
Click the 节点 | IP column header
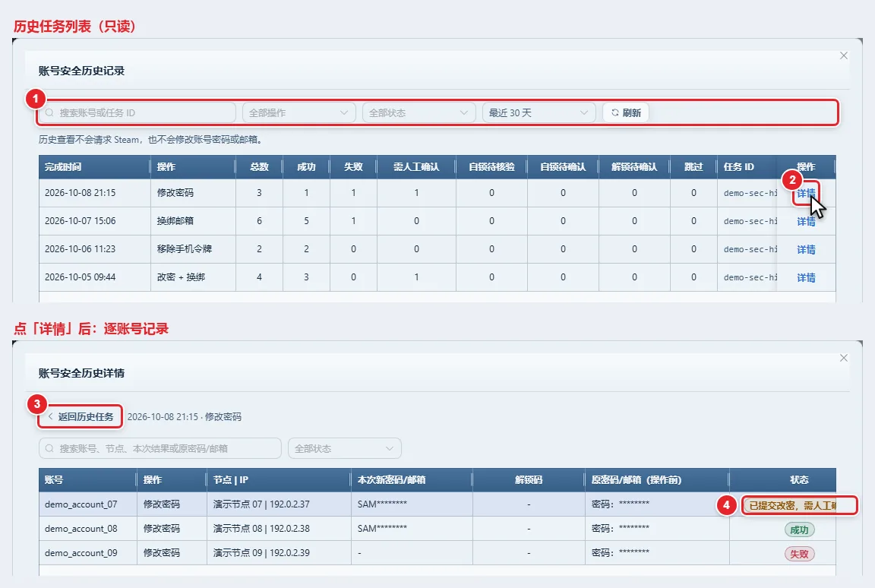279,480
